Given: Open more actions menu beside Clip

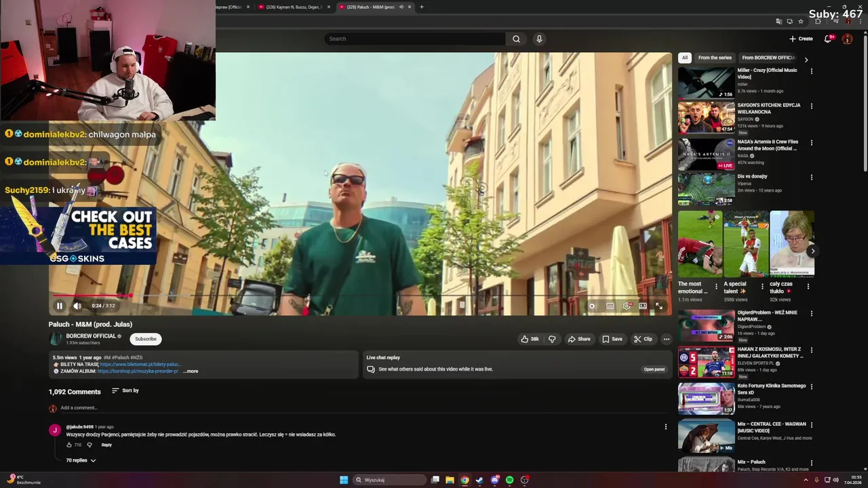Looking at the screenshot, I should pyautogui.click(x=667, y=339).
